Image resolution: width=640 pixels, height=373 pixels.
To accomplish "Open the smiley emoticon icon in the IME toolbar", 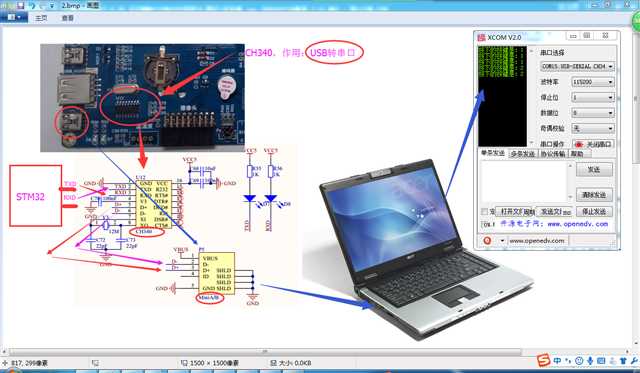I will pos(579,361).
